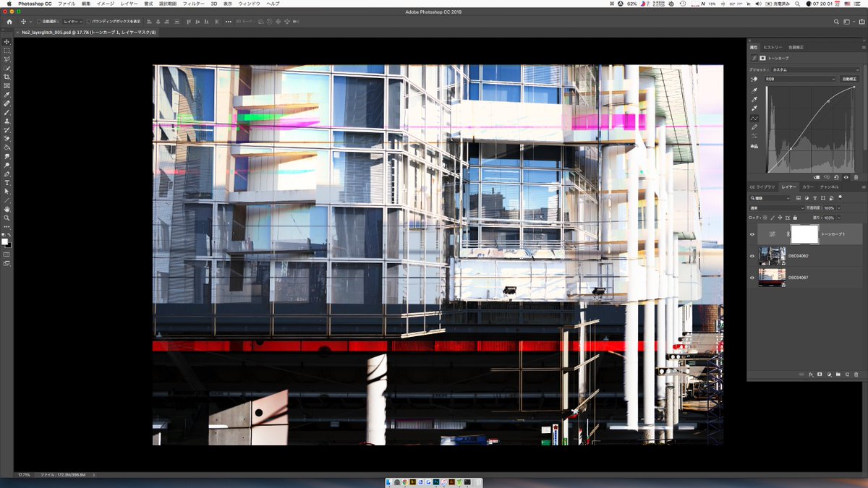Image resolution: width=868 pixels, height=488 pixels.
Task: Switch to the CC ライブラリ tab
Action: pyautogui.click(x=762, y=187)
